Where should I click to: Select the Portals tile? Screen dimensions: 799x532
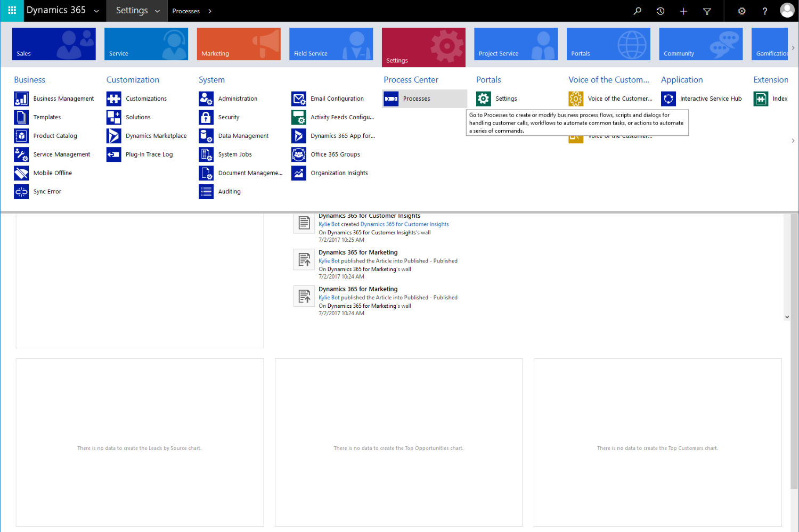608,44
